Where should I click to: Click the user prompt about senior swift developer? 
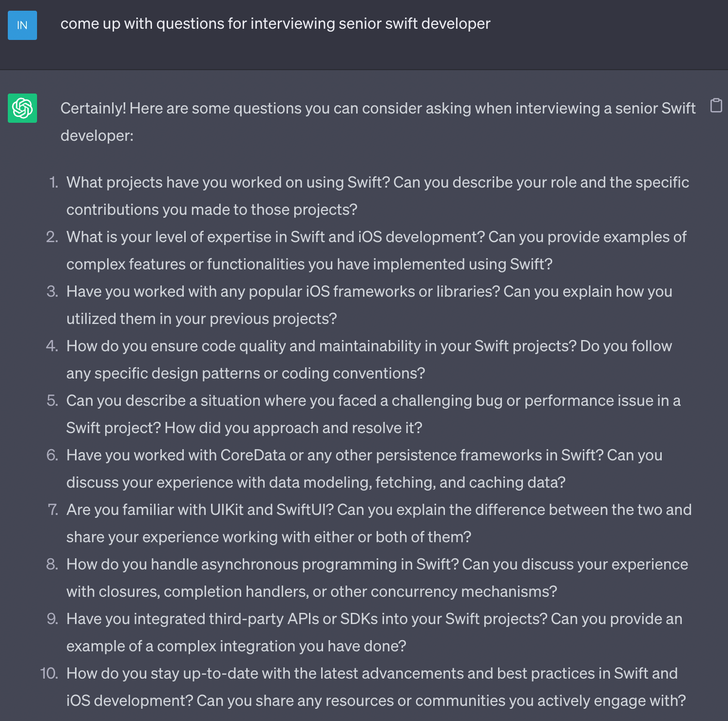coord(275,23)
